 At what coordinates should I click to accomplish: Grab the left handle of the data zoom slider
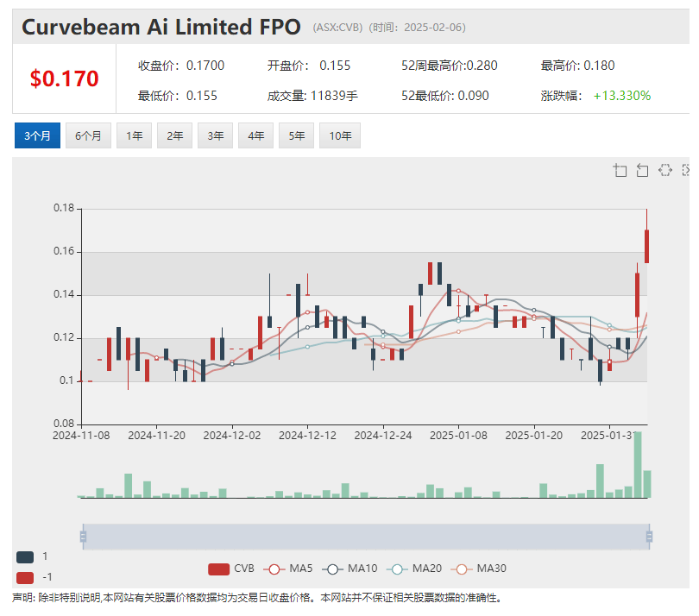tap(83, 537)
